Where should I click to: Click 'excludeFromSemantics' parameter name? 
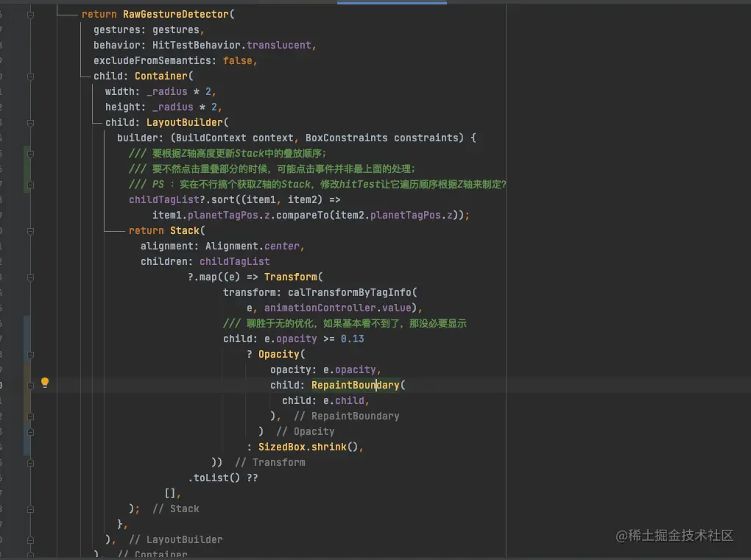[152, 61]
